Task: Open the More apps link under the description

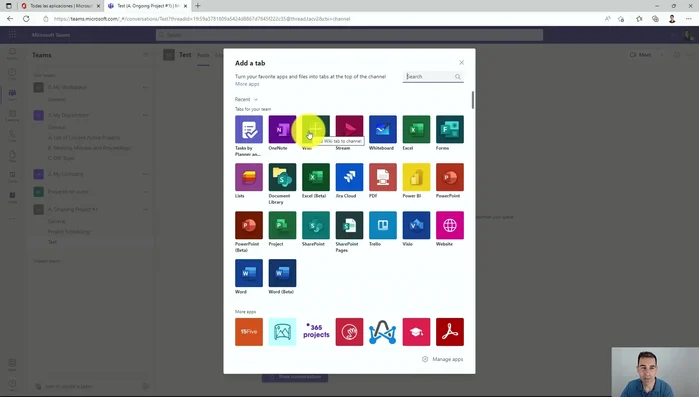Action: (247, 84)
